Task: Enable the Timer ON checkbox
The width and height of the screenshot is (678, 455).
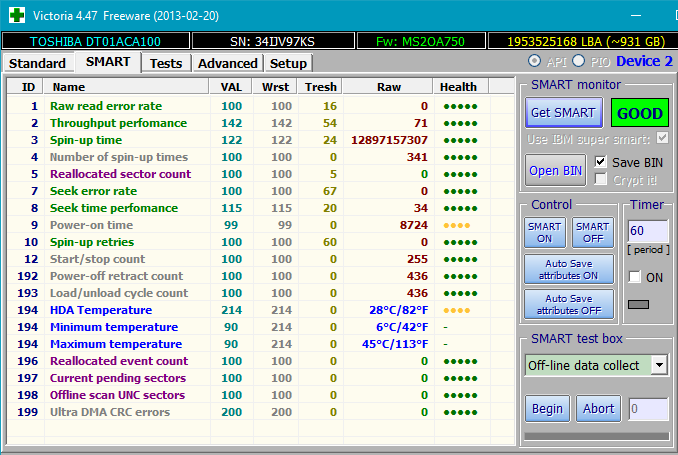Action: pos(634,277)
